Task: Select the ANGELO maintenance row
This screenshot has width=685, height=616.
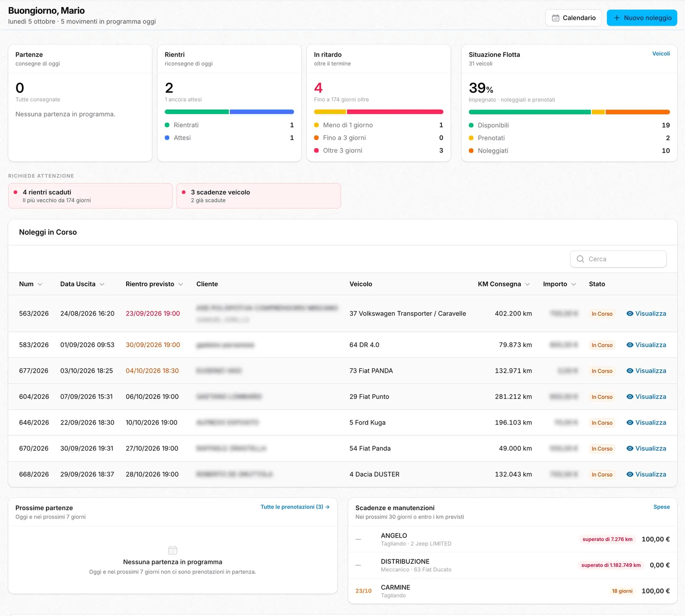Action: [513, 539]
